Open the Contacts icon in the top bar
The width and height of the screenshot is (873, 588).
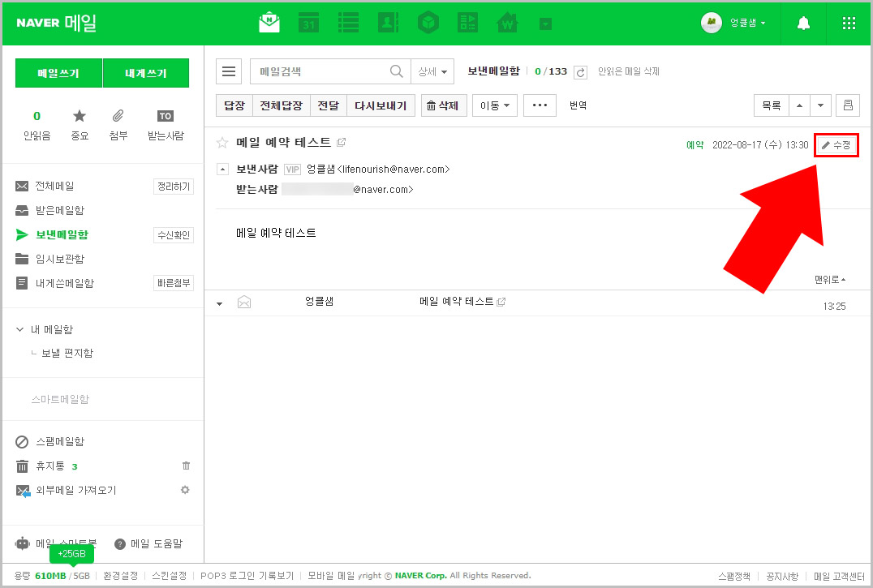point(388,23)
